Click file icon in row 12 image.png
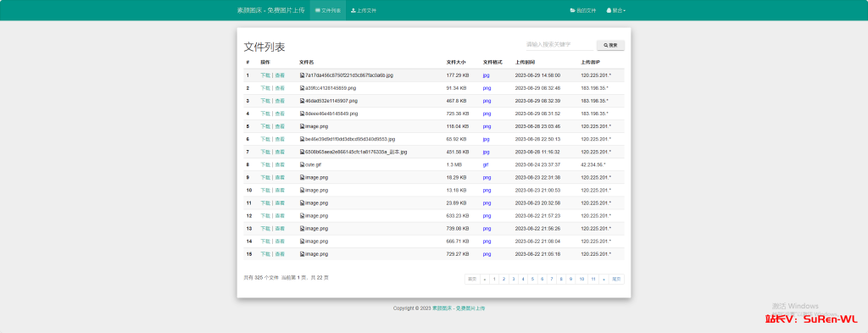The height and width of the screenshot is (333, 868). point(303,216)
